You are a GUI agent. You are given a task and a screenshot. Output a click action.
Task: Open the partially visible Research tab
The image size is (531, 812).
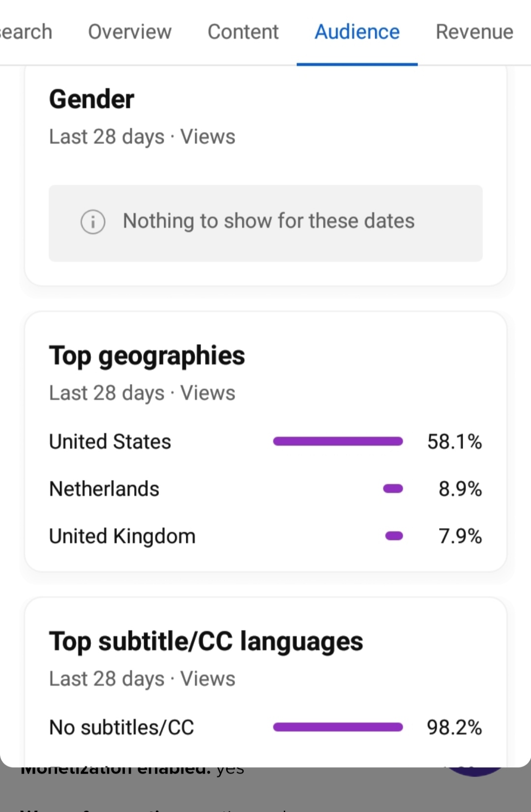(x=26, y=32)
